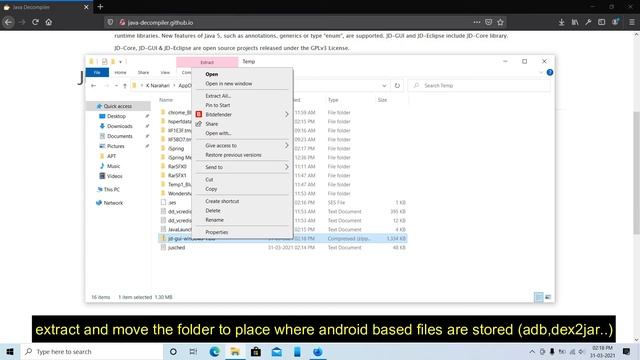Reload the page in Firefox

tap(36, 22)
